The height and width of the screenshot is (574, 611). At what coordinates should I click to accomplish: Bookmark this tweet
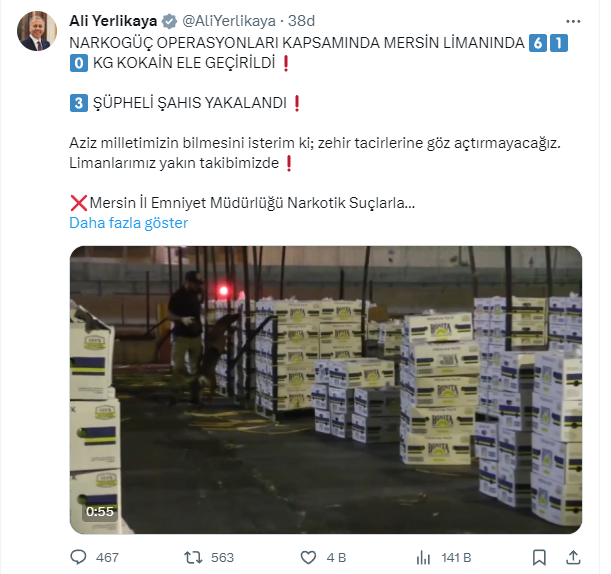pos(539,557)
